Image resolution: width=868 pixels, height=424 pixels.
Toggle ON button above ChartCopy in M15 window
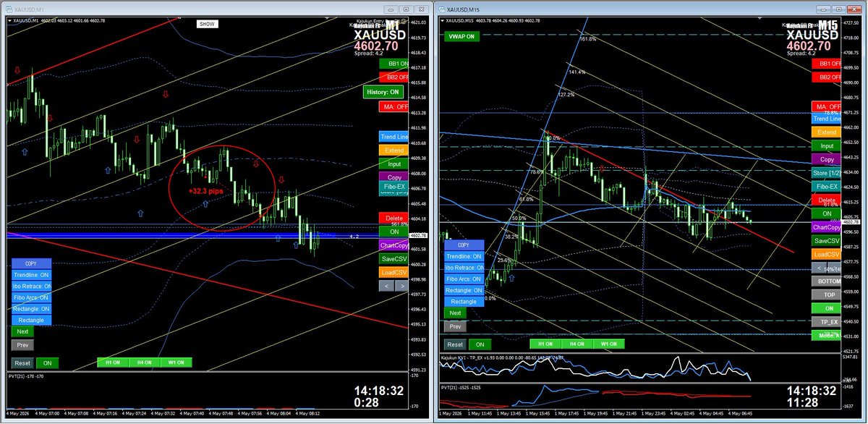(827, 213)
